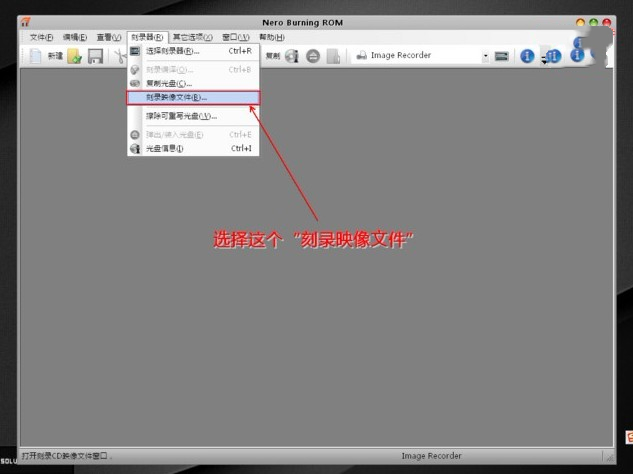
Task: Open the 窗口(W) menu
Action: [x=236, y=37]
